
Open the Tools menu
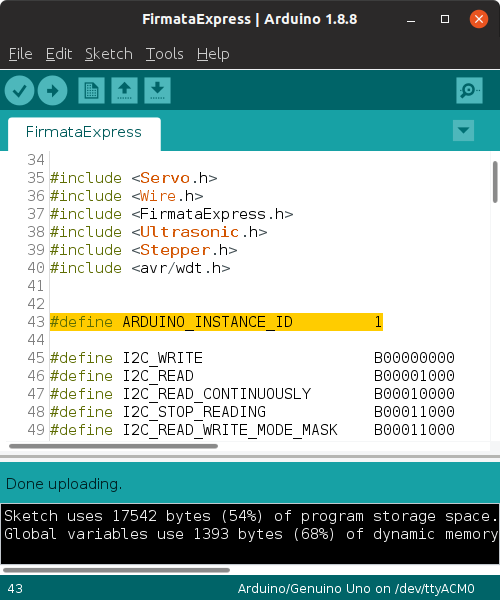click(x=164, y=54)
